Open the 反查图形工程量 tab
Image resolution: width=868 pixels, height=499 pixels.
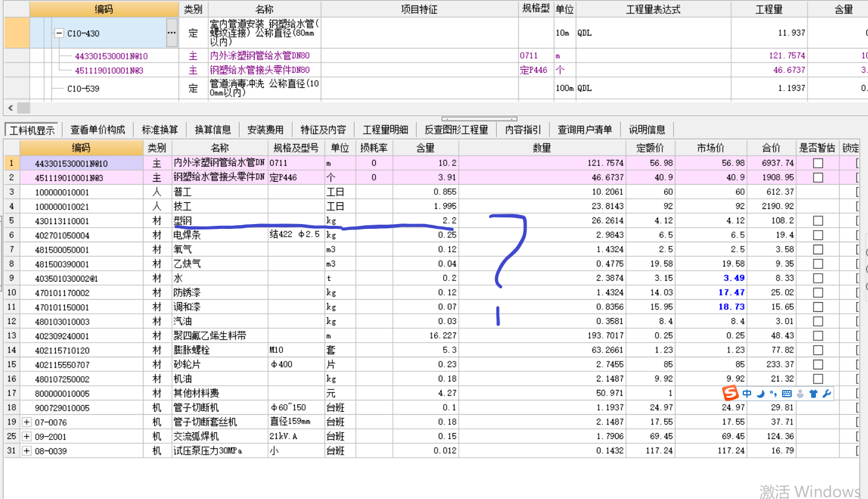(x=456, y=130)
